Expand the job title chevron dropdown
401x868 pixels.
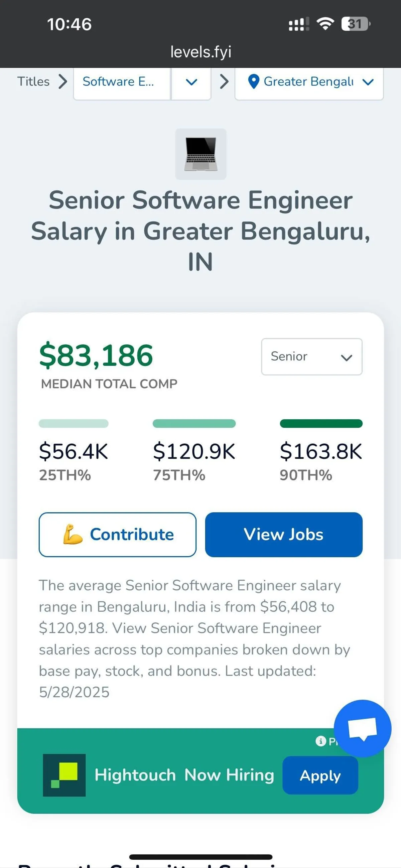click(191, 82)
